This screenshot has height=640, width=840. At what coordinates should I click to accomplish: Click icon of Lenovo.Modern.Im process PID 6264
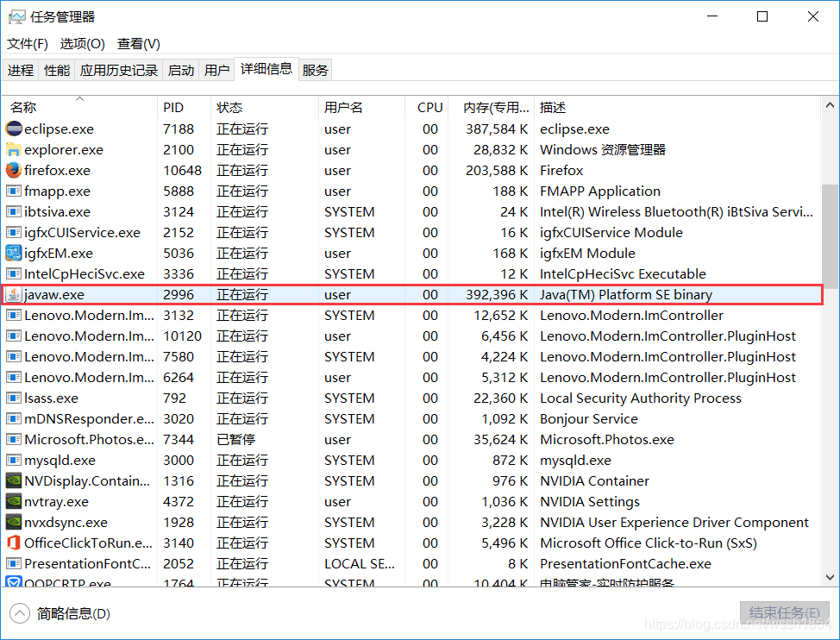click(x=14, y=377)
